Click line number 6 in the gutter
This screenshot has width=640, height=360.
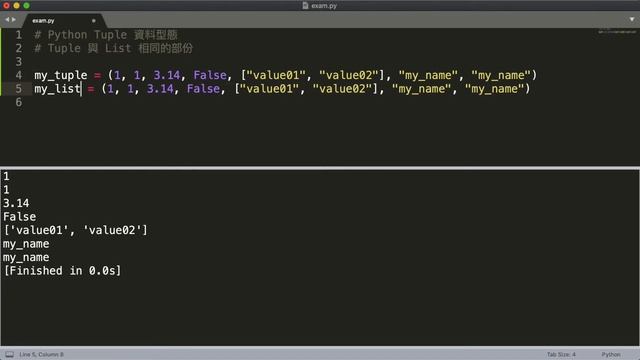click(x=19, y=102)
